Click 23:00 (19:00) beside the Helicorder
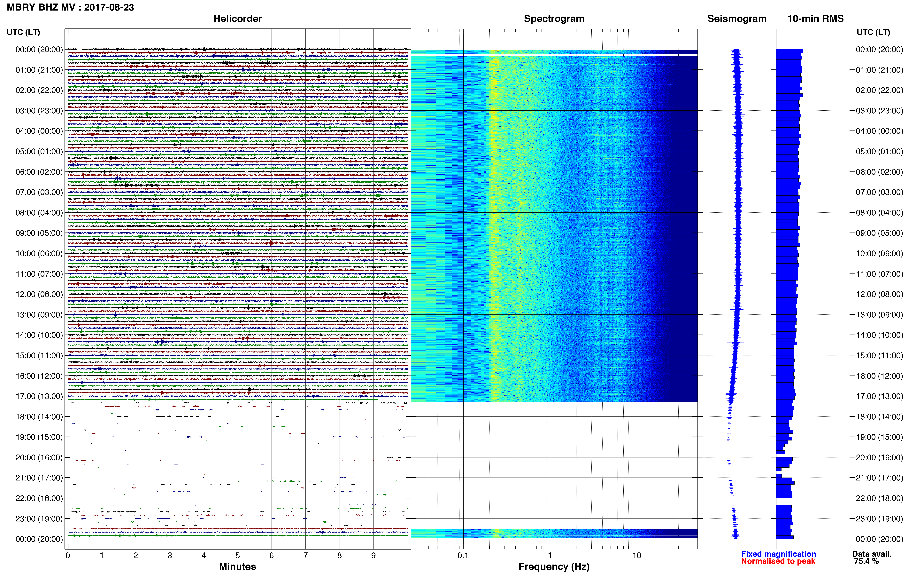Screen dimensions: 924x578 [39, 519]
